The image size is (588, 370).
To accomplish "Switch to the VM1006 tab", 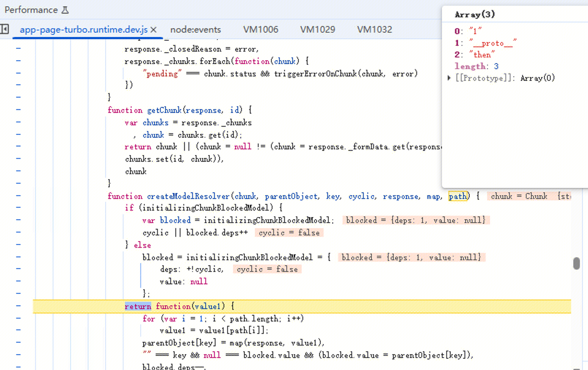I will tap(260, 30).
